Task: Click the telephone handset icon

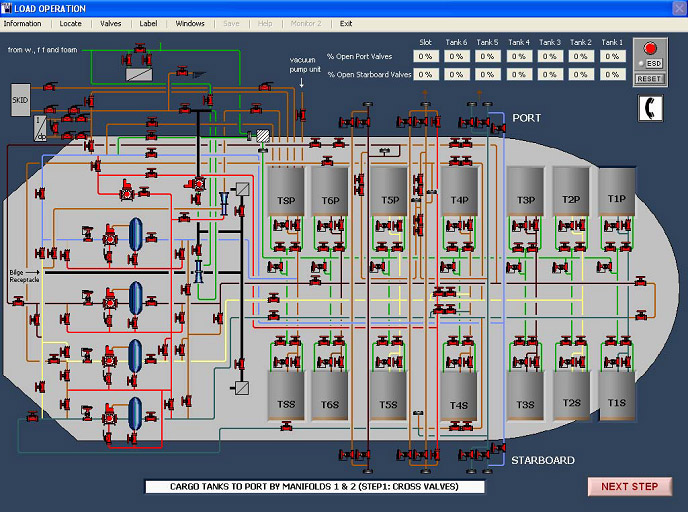Action: click(x=650, y=108)
